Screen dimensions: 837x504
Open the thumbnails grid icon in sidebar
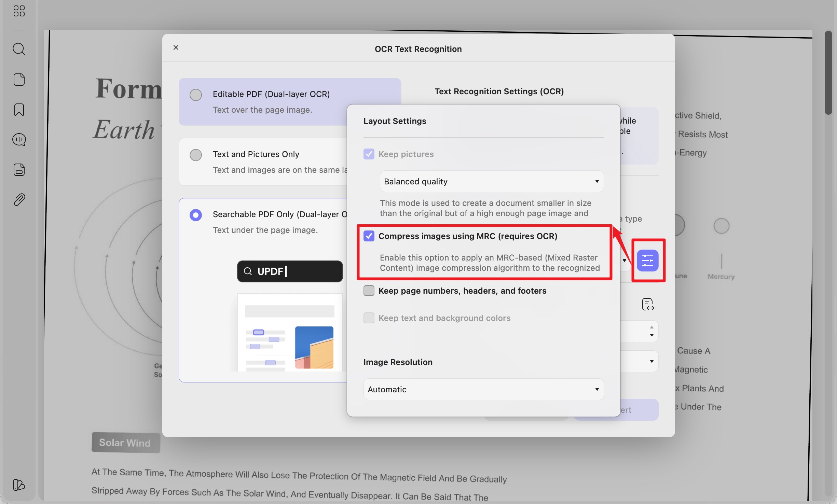(19, 11)
